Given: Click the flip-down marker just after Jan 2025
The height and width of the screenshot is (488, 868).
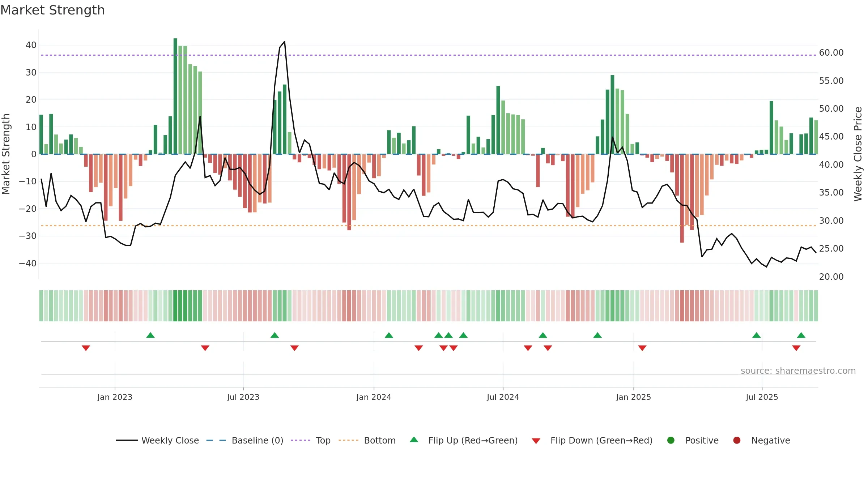Looking at the screenshot, I should 642,348.
